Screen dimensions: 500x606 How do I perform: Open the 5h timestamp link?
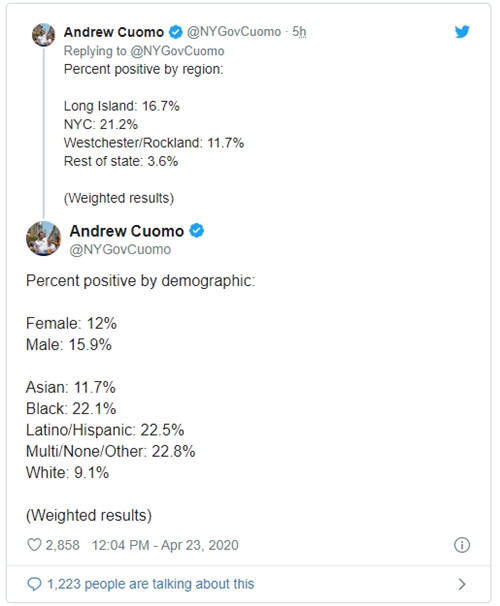(299, 32)
